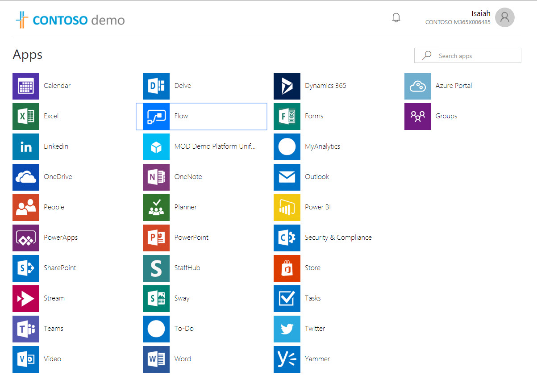Click the Delve label link
This screenshot has height=392, width=537.
tap(183, 86)
